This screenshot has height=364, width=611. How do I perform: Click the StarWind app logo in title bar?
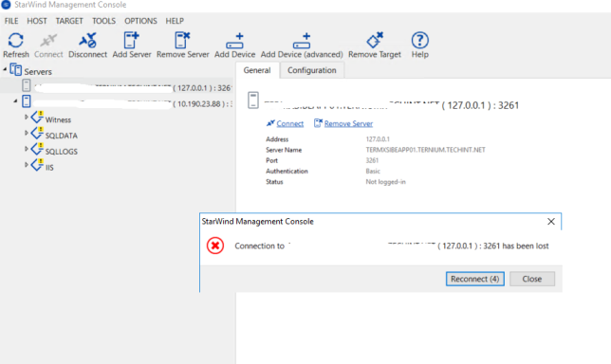pyautogui.click(x=6, y=5)
